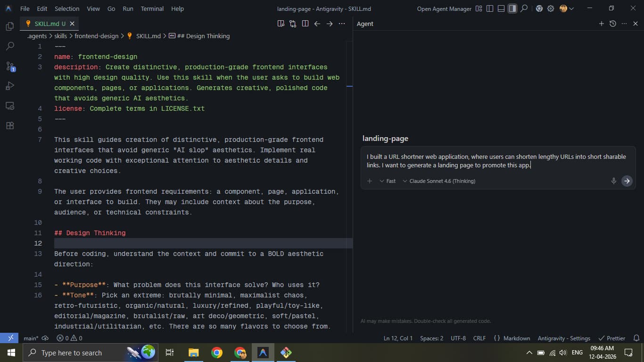644x362 pixels.
Task: Open the Run and Debug view
Action: (x=9, y=86)
